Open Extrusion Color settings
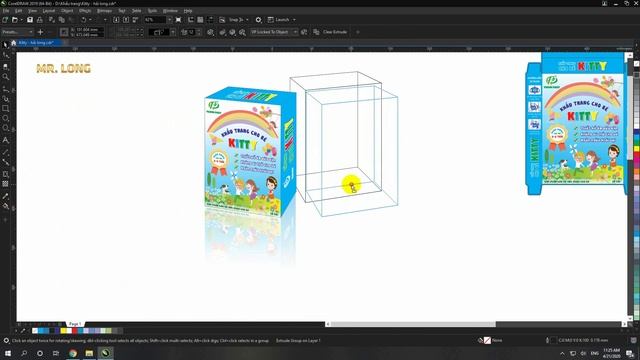640x360 pixels. point(222,32)
